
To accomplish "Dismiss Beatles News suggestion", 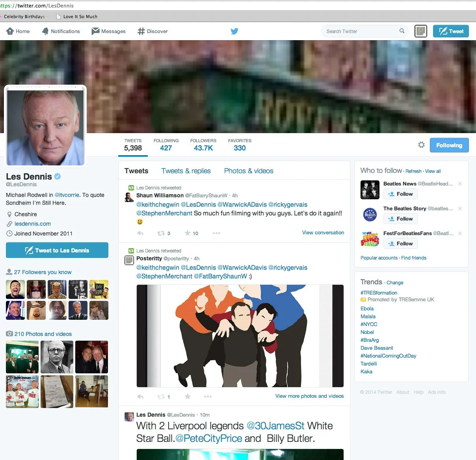I will coord(460,184).
